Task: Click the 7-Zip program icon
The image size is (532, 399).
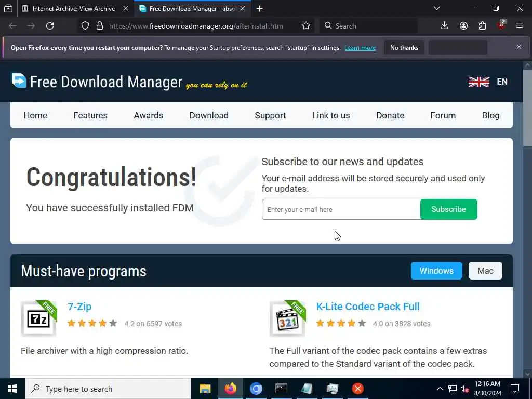Action: point(38,318)
